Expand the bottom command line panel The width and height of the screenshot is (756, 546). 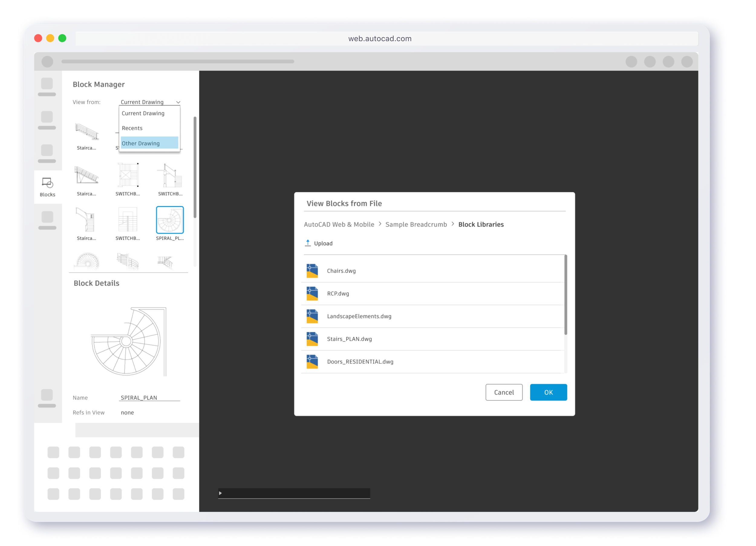point(220,493)
